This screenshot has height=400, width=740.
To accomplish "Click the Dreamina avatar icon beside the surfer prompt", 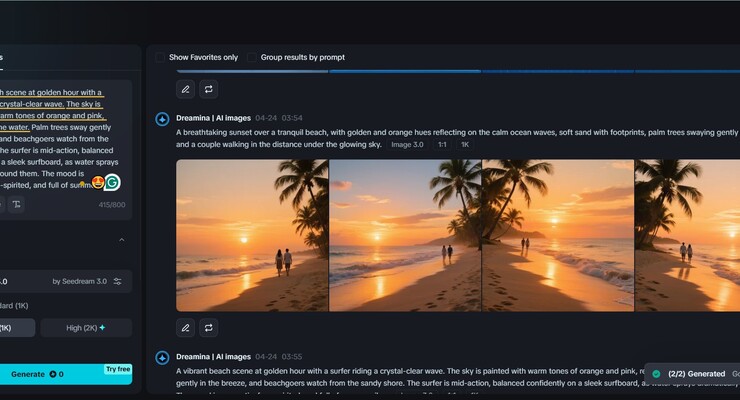I will (162, 357).
